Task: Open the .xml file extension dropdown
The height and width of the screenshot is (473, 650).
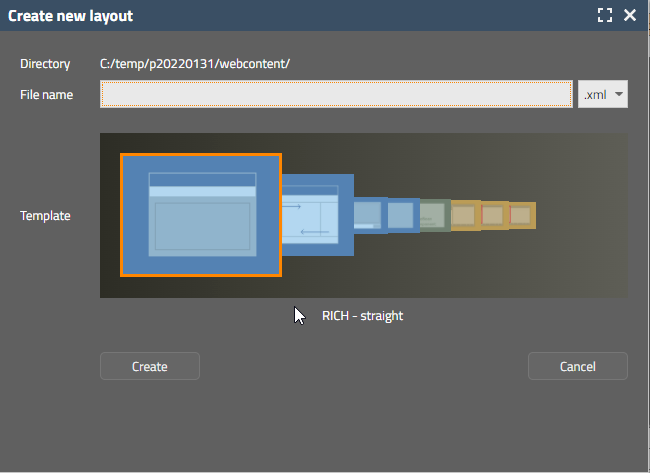Action: [x=603, y=95]
